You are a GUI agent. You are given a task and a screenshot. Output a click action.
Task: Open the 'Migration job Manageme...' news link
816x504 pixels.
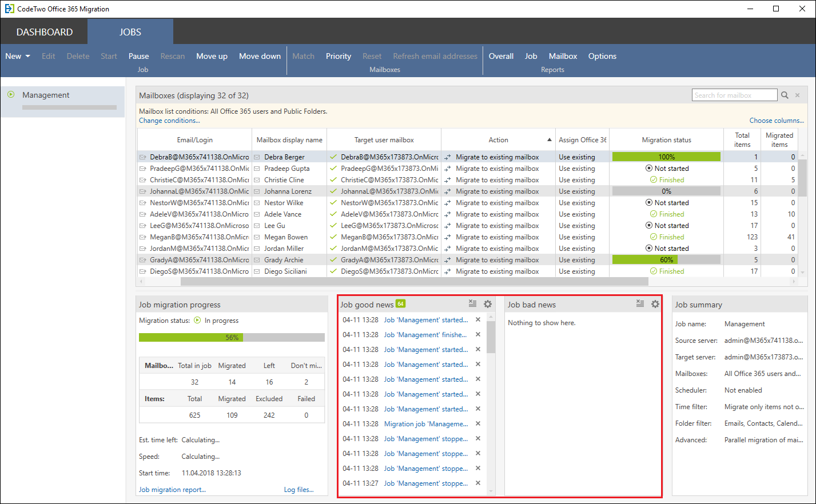tap(426, 424)
